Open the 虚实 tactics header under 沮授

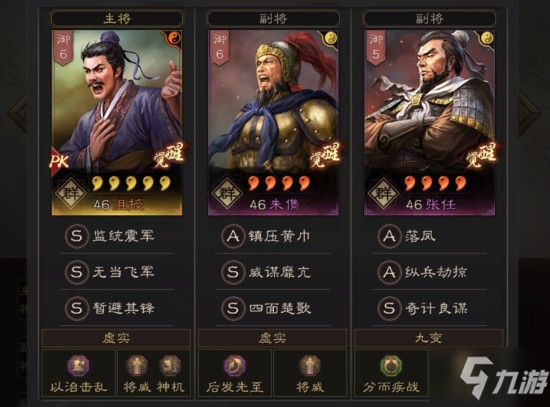[x=116, y=338]
